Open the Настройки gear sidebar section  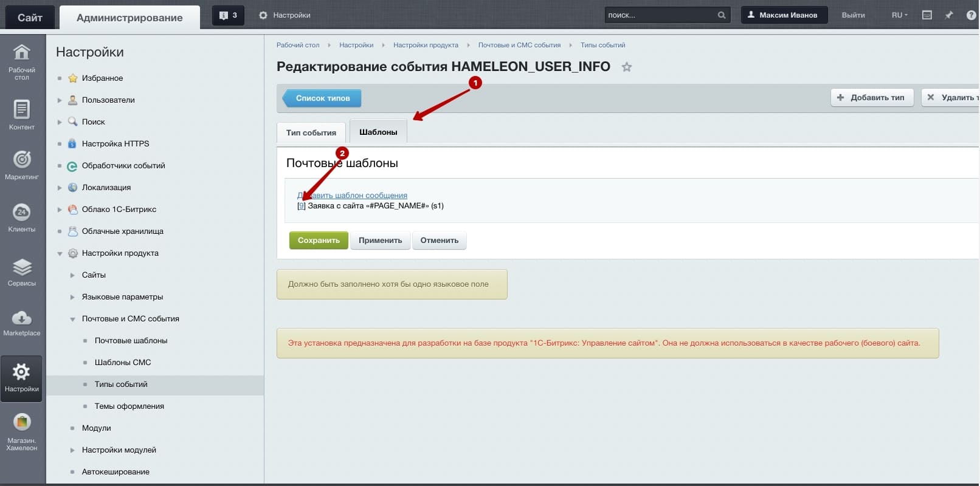point(22,378)
